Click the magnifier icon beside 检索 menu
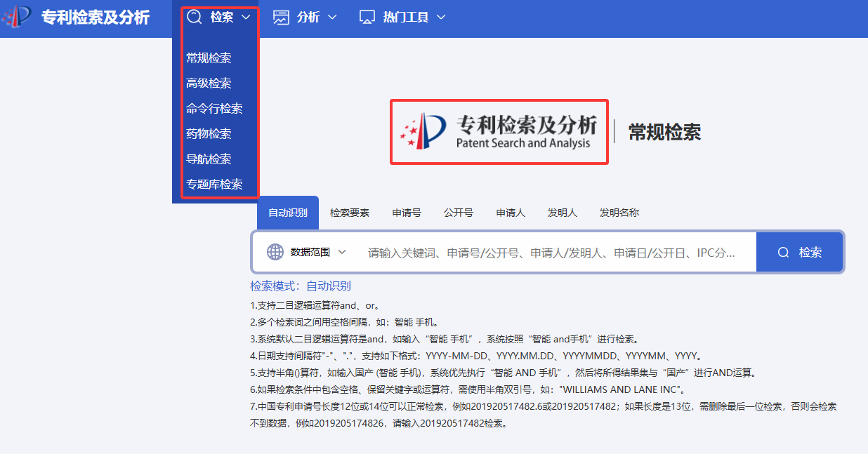Image resolution: width=868 pixels, height=454 pixels. pos(195,18)
